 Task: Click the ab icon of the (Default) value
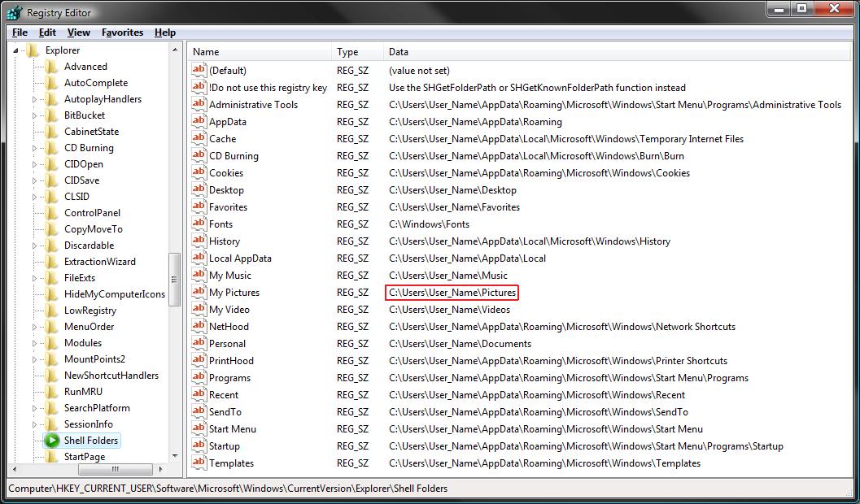199,70
